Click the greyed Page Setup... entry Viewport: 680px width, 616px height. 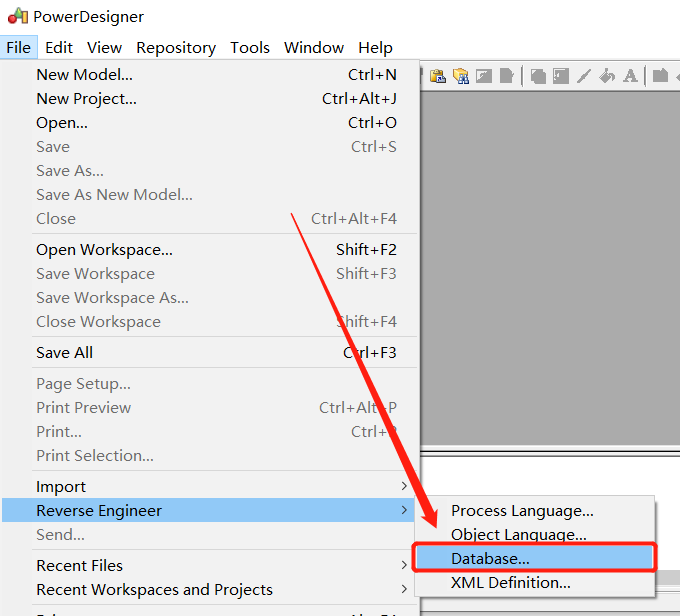pos(210,383)
